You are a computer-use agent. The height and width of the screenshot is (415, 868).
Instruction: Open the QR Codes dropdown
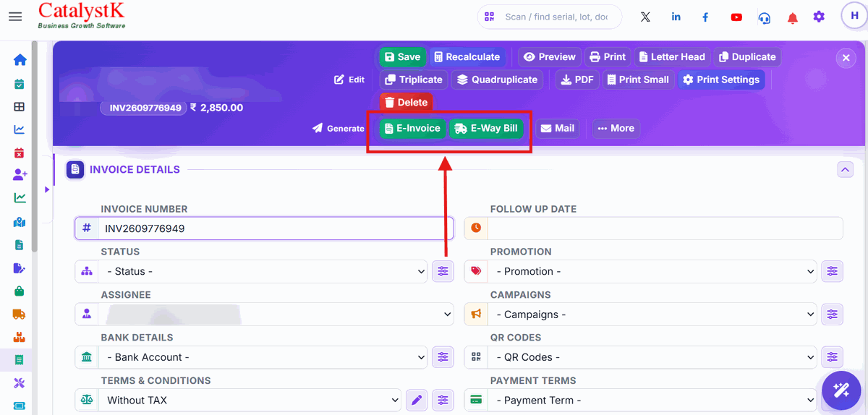pyautogui.click(x=652, y=357)
